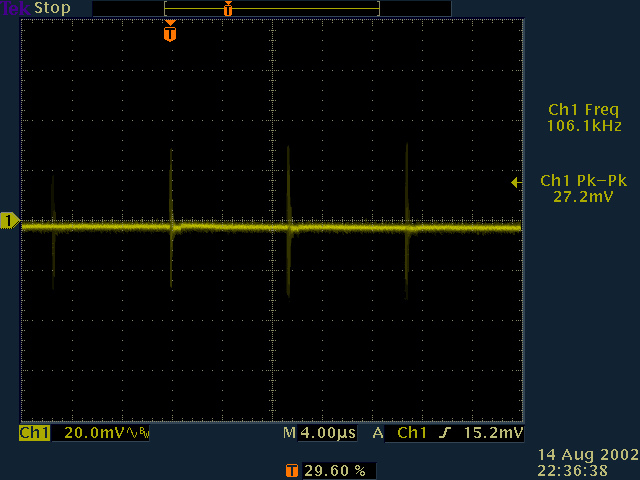Click the Stop acquisition status indicator
This screenshot has height=480, width=640.
52,8
